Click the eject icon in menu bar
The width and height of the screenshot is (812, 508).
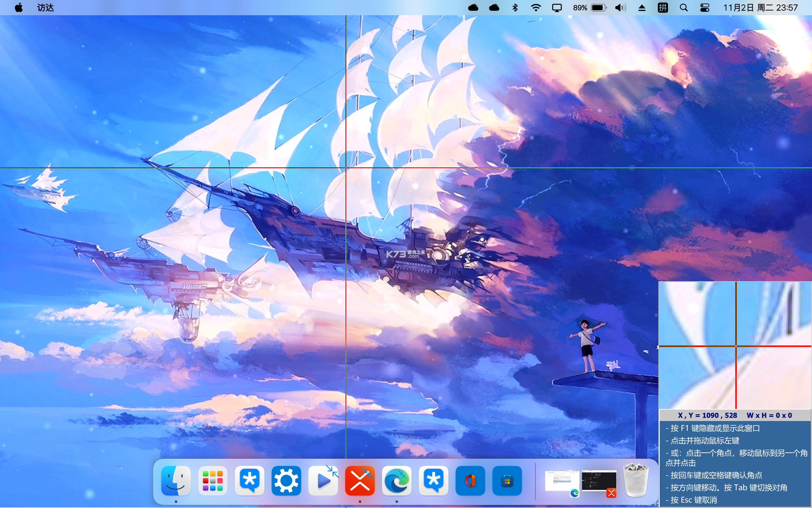pos(642,8)
